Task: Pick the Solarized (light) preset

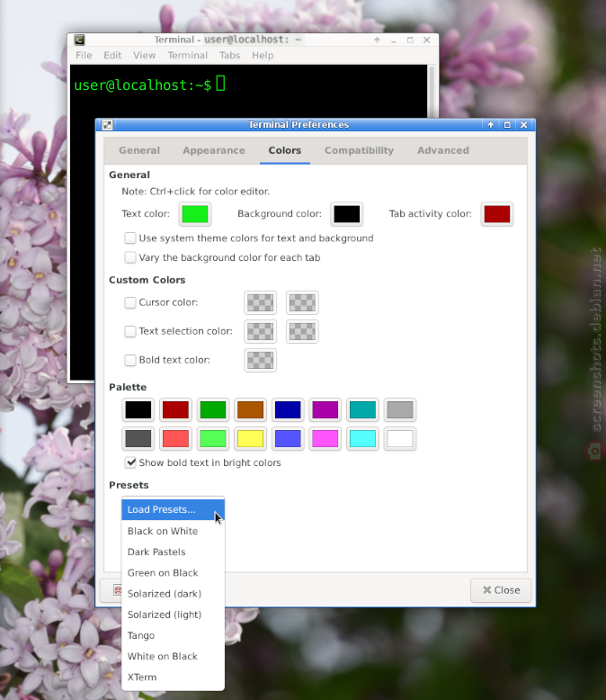Action: (x=173, y=615)
